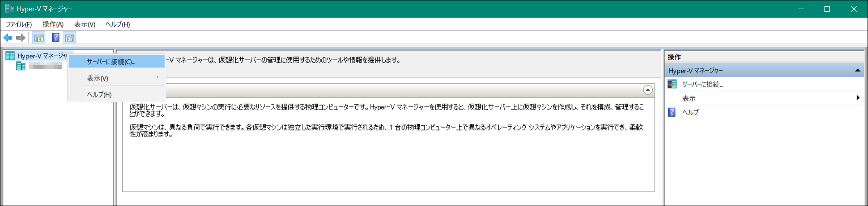868x206 pixels.
Task: Open the 操作(A) menu
Action: [x=53, y=24]
